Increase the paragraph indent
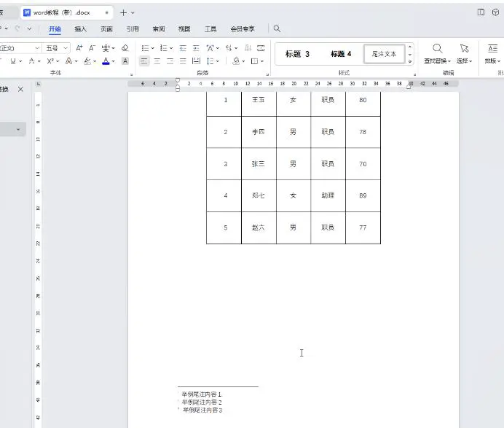The image size is (504, 428). point(196,48)
